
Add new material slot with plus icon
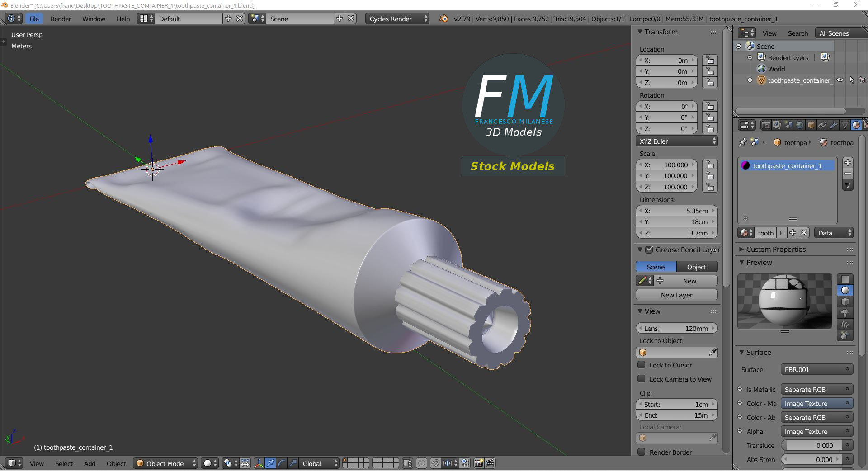(x=848, y=163)
